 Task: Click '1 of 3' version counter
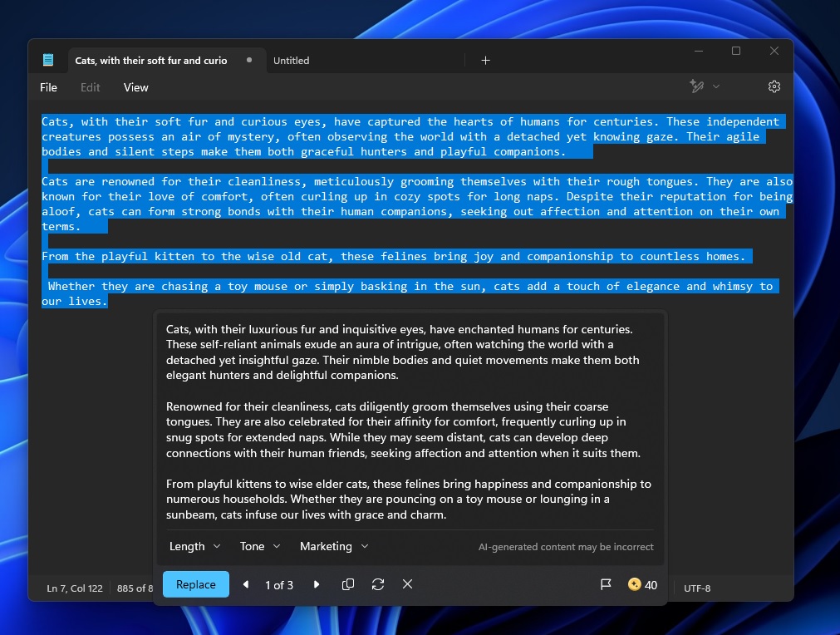(x=279, y=585)
